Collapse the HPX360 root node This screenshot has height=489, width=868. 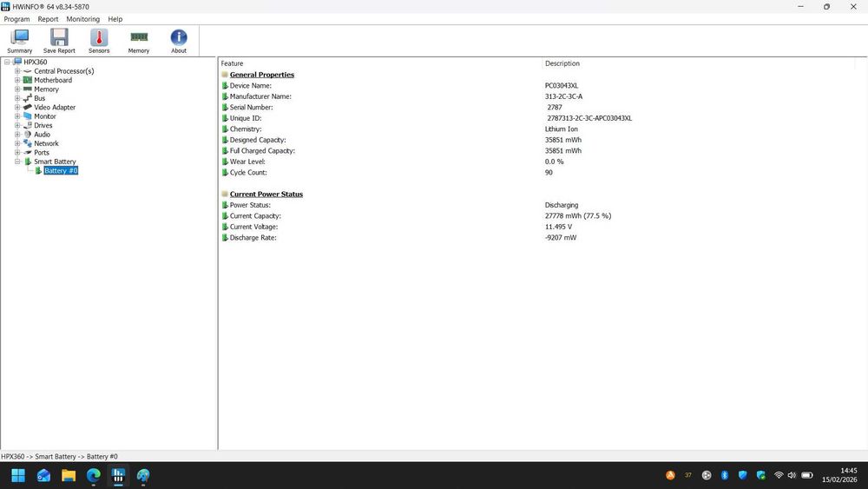pos(7,62)
